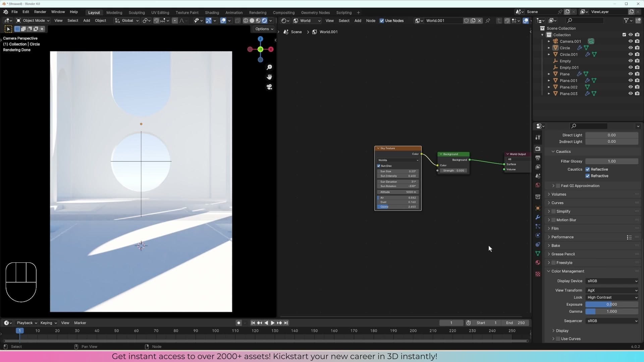Image resolution: width=644 pixels, height=362 pixels.
Task: Click the fake user shield for World.001
Action: (x=466, y=20)
